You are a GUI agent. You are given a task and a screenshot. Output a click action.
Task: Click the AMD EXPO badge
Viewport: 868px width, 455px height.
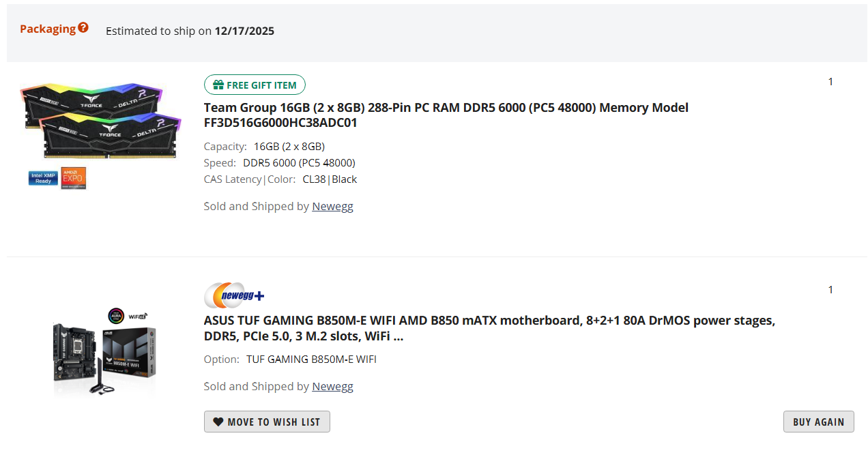[74, 178]
